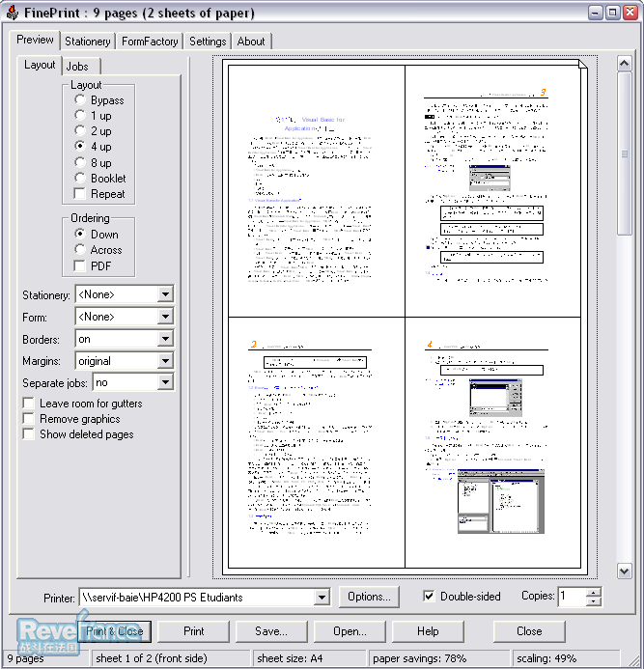Check Leave room for gutters
Image resolution: width=644 pixels, height=669 pixels.
28,404
